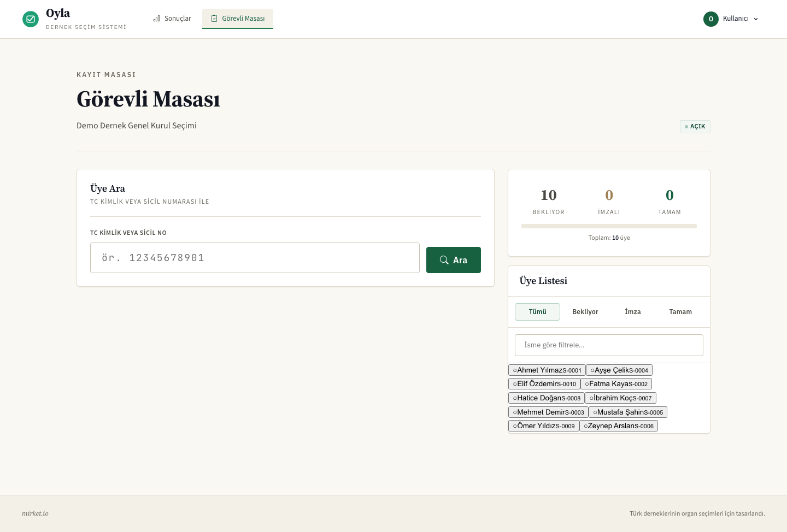Click the clipboard icon in Görevli Masası tab
The image size is (787, 532).
point(214,19)
